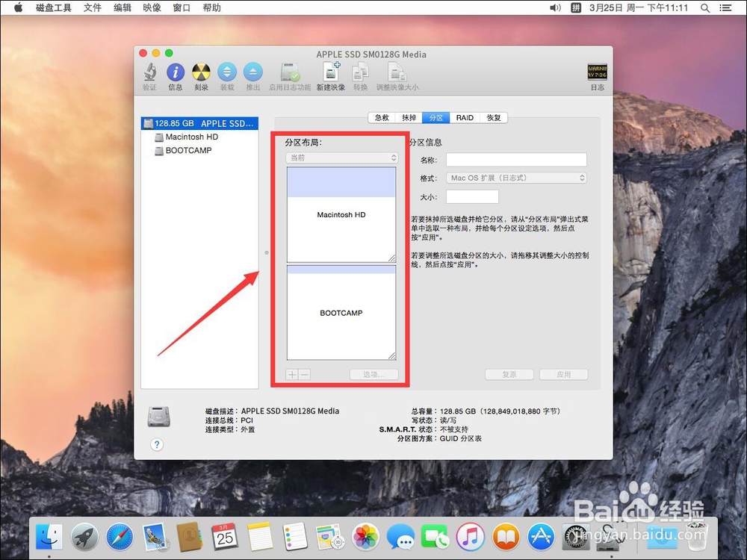The height and width of the screenshot is (560, 747).
Task: Click the 大小 size input field
Action: click(x=472, y=196)
